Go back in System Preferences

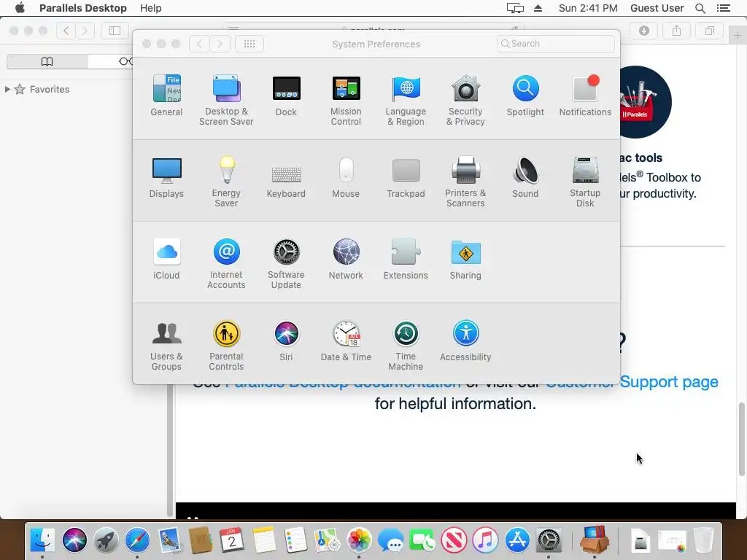[200, 44]
